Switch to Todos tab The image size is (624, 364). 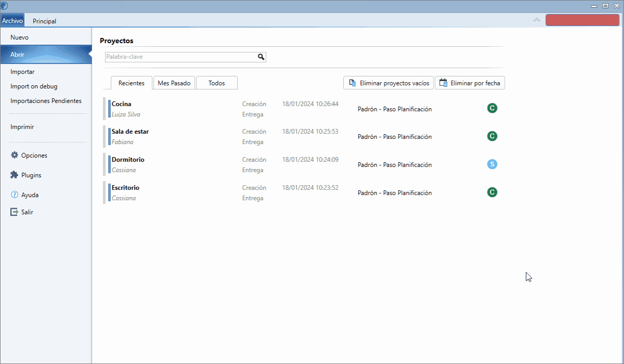click(x=217, y=83)
